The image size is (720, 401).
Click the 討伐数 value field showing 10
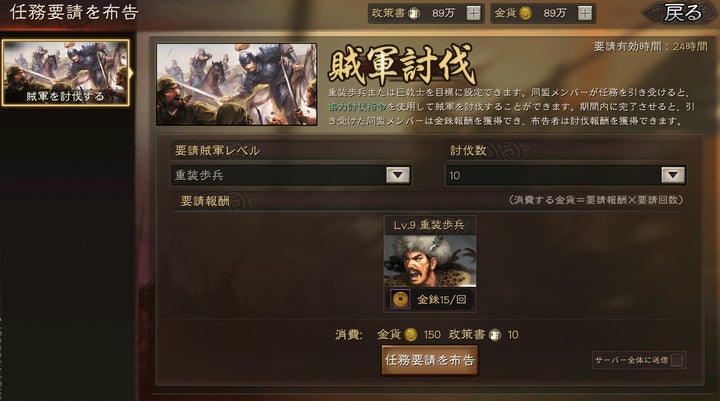[566, 175]
